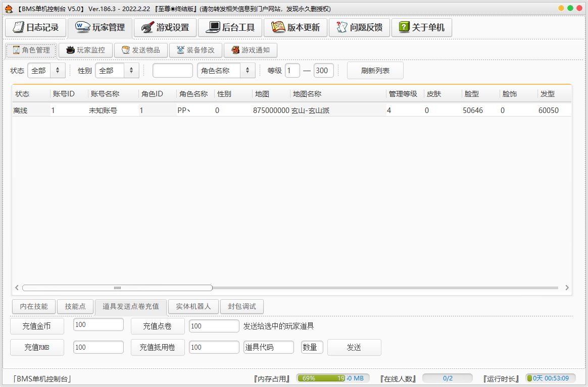Refresh the list with 刷新列表
This screenshot has height=387, width=588.
[x=375, y=71]
